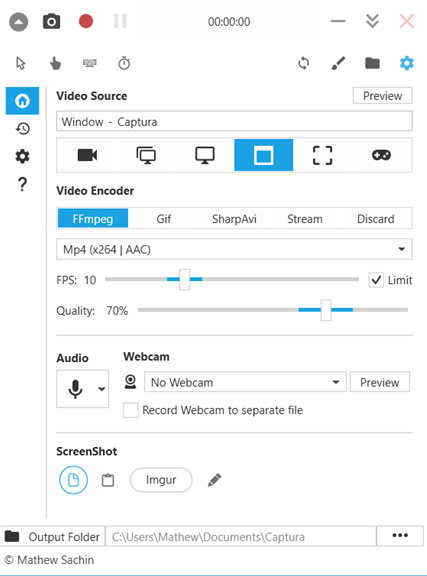Click the Output Folder label icon
This screenshot has height=576, width=427.
12,536
